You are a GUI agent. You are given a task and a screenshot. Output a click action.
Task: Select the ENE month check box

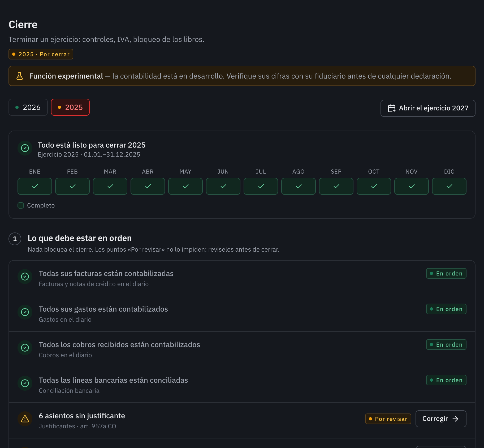35,186
